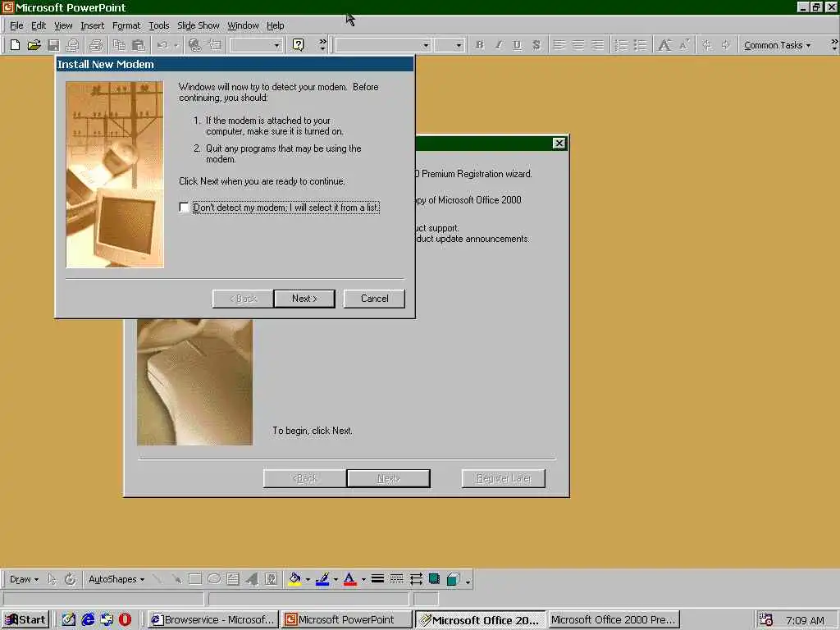Click the New presentation icon
The image size is (840, 630).
(15, 45)
